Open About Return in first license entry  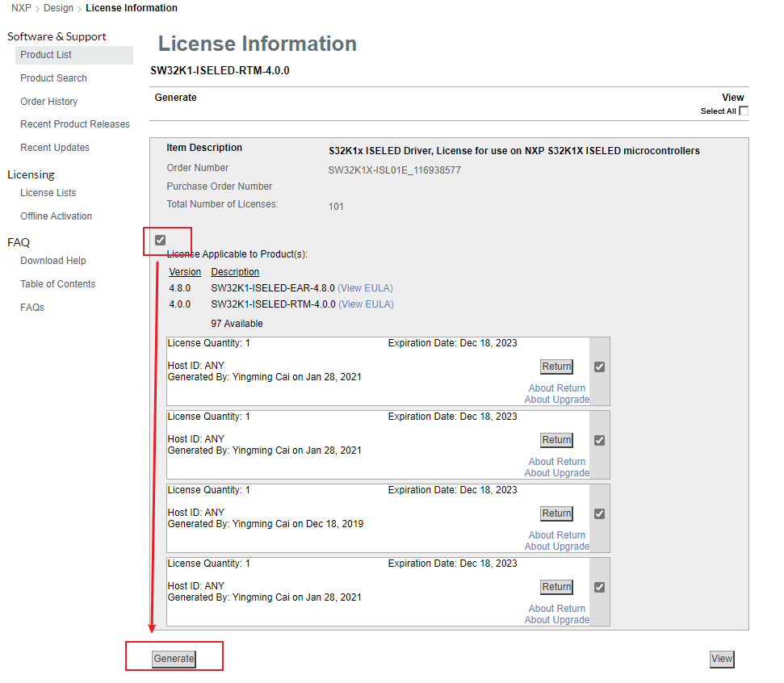click(557, 388)
